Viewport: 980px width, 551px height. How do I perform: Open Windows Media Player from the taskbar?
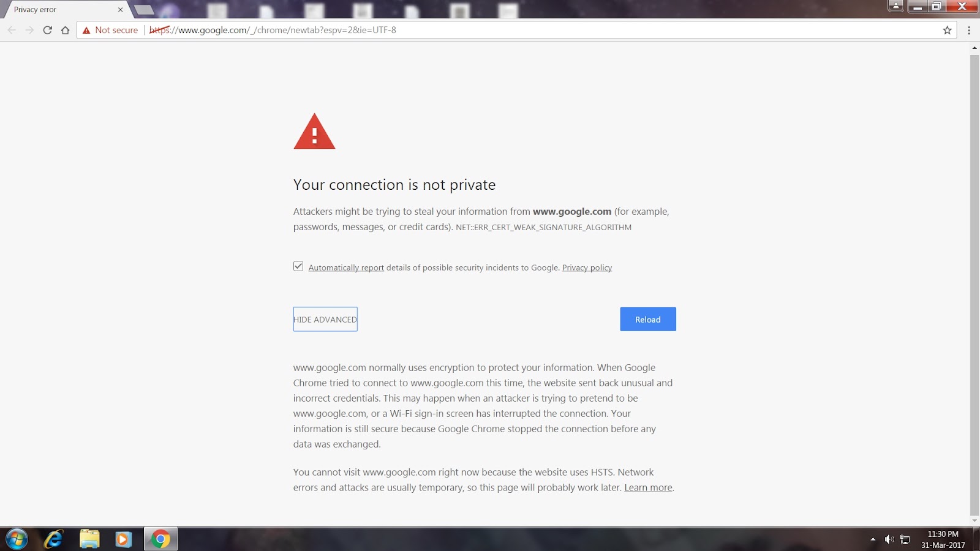coord(124,539)
